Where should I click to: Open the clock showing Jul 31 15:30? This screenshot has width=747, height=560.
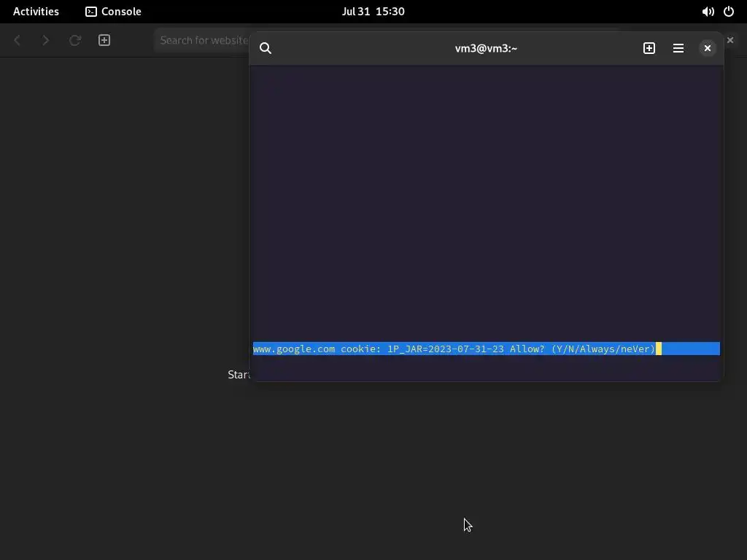click(373, 12)
